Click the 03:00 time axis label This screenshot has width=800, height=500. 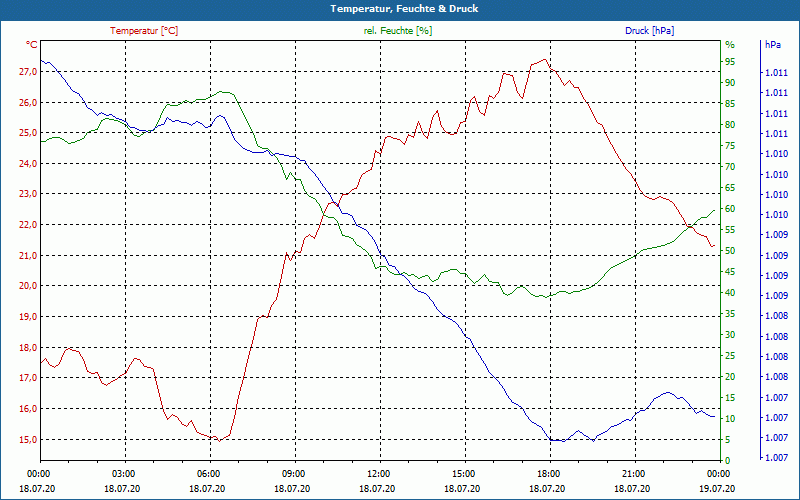pyautogui.click(x=122, y=473)
